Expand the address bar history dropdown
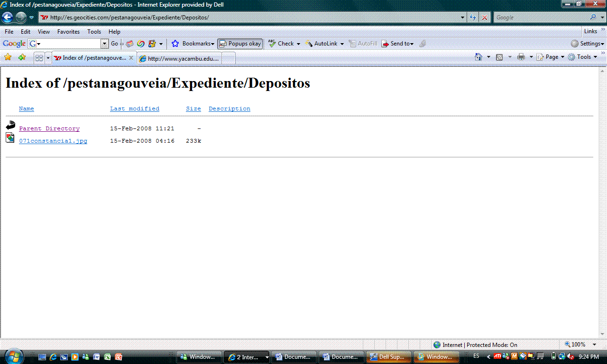The width and height of the screenshot is (607, 364). pyautogui.click(x=463, y=18)
